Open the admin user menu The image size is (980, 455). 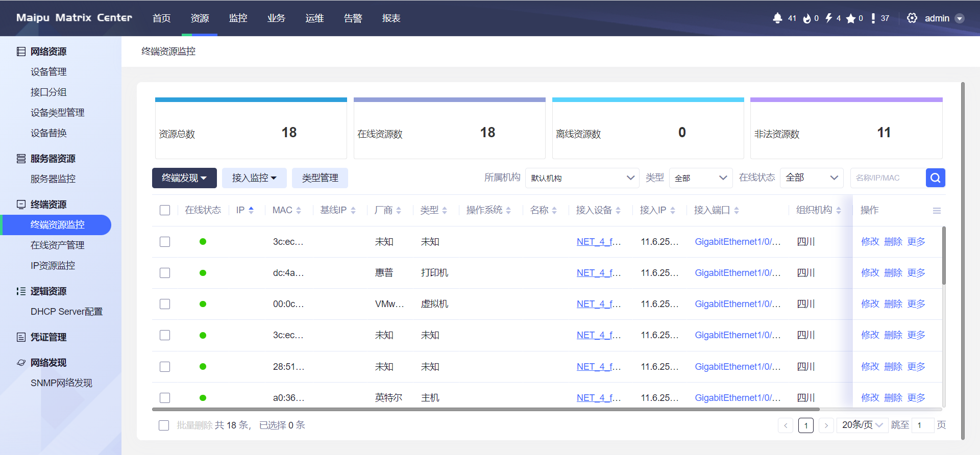point(944,18)
